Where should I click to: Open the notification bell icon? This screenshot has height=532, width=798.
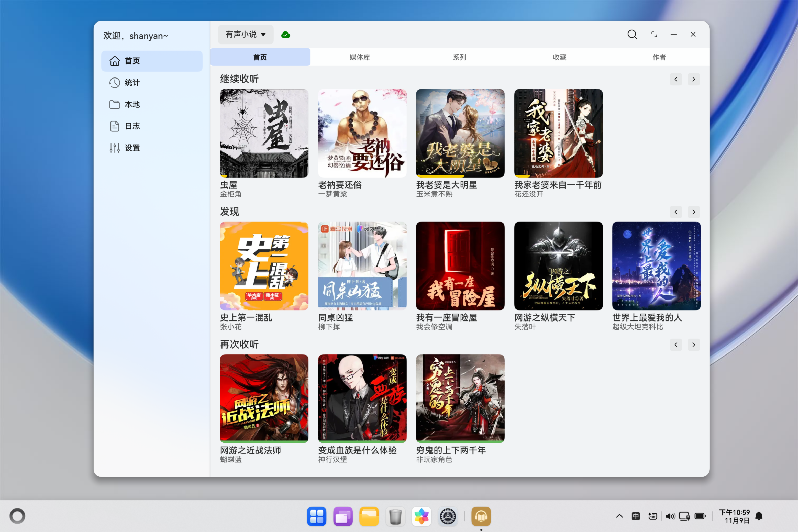coord(759,516)
